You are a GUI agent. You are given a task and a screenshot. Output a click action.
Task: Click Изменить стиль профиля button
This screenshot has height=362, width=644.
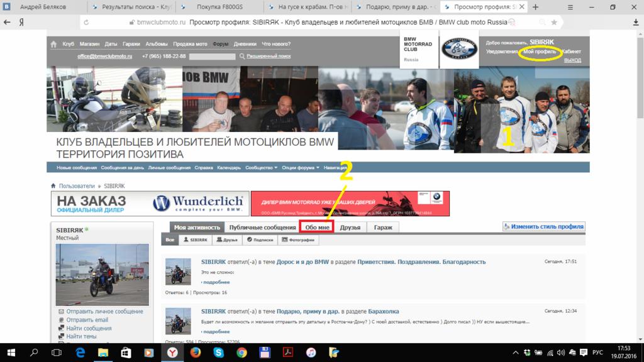tap(543, 226)
